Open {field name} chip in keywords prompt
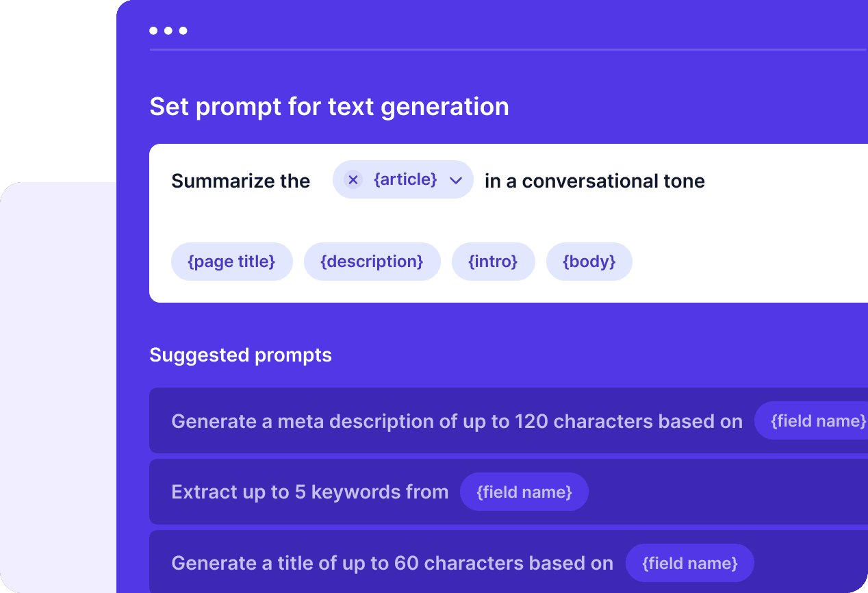868x593 pixels. coord(524,492)
